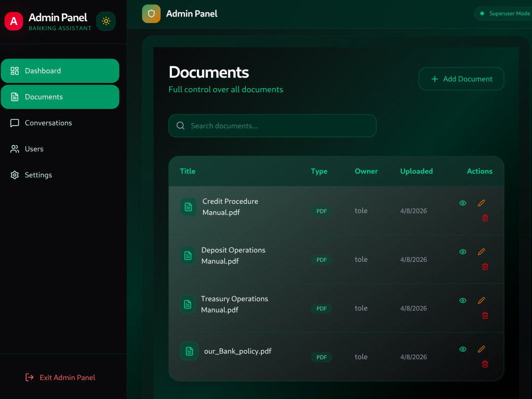
Task: Click file icon beside Treasury Operations Manual.pdf
Action: (x=188, y=304)
